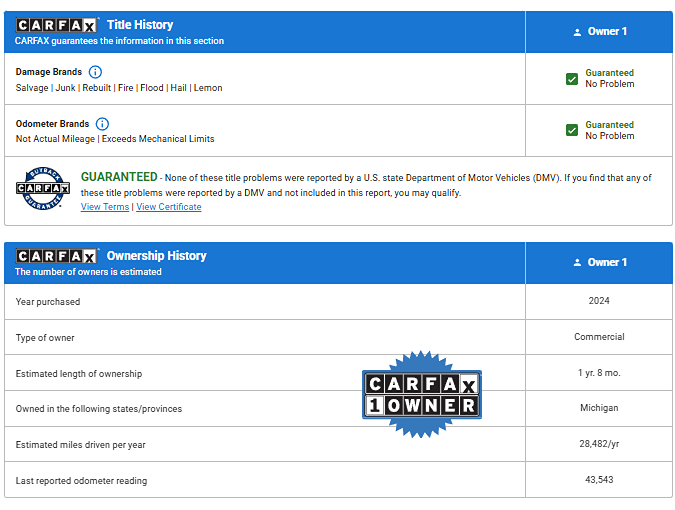This screenshot has height=510, width=675.
Task: Select the Ownership History section heading
Action: (x=156, y=256)
